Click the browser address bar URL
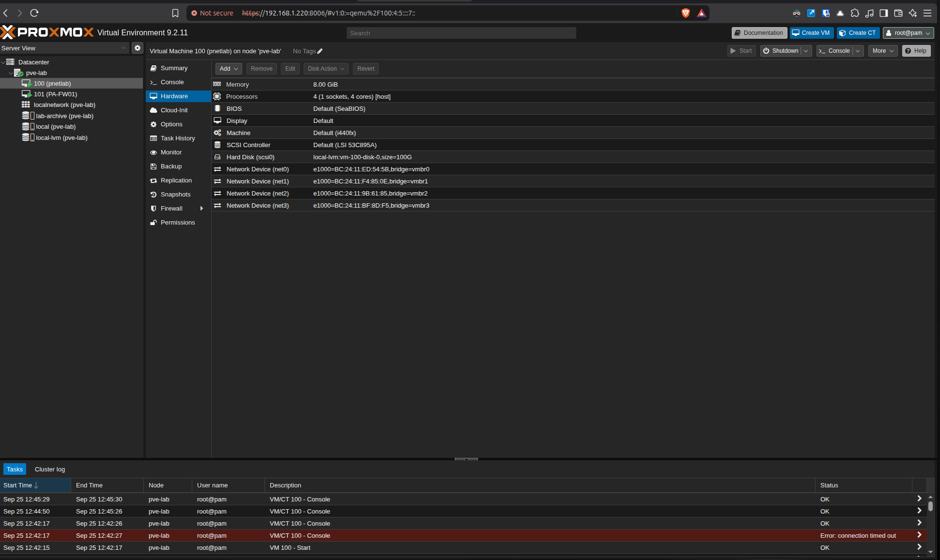Viewport: 940px width, 560px height. (328, 13)
